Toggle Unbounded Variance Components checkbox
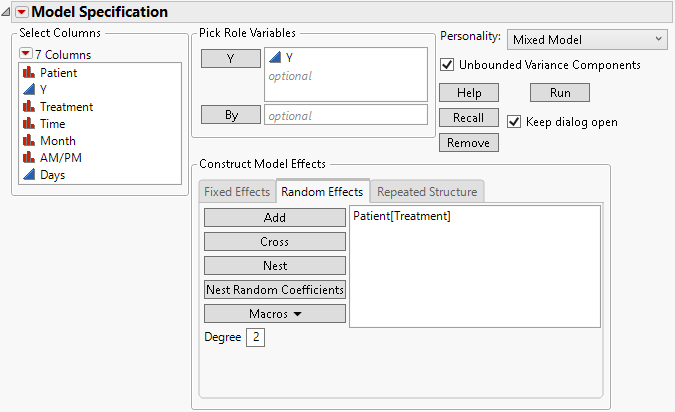 (447, 65)
